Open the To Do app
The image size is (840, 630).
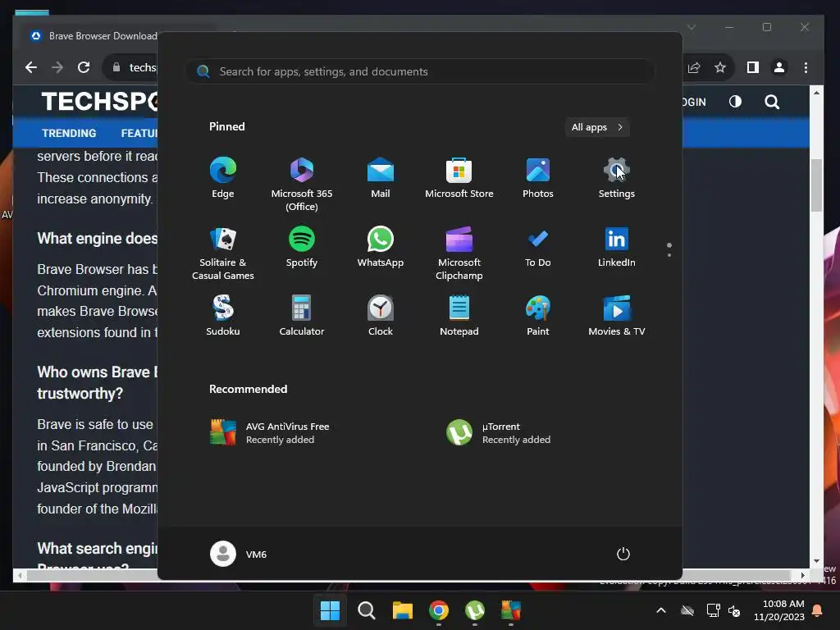click(538, 247)
